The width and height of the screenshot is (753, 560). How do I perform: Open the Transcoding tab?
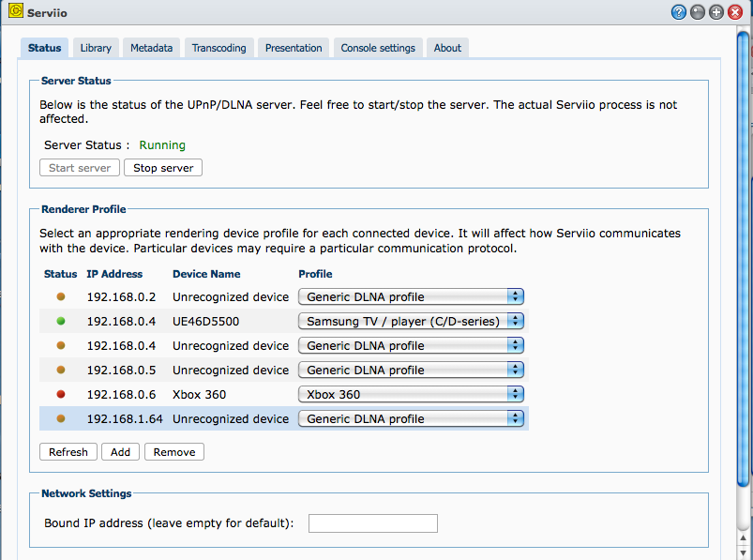tap(218, 48)
